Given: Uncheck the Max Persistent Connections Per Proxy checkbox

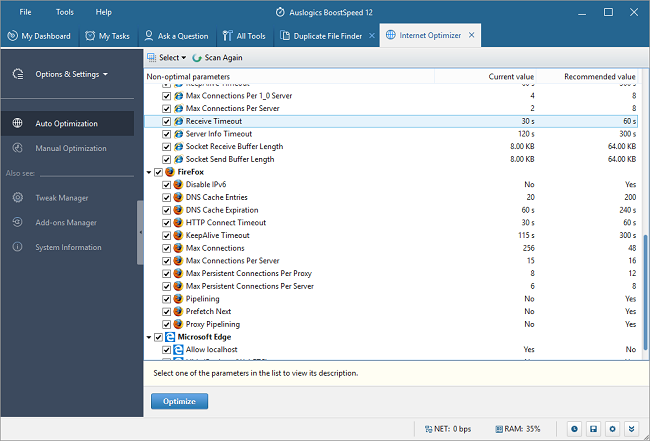Looking at the screenshot, I should click(x=167, y=274).
